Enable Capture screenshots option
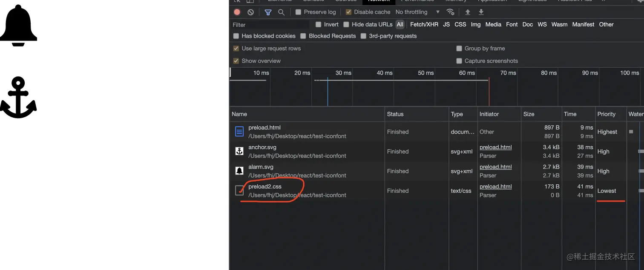Image resolution: width=644 pixels, height=270 pixels. 459,61
